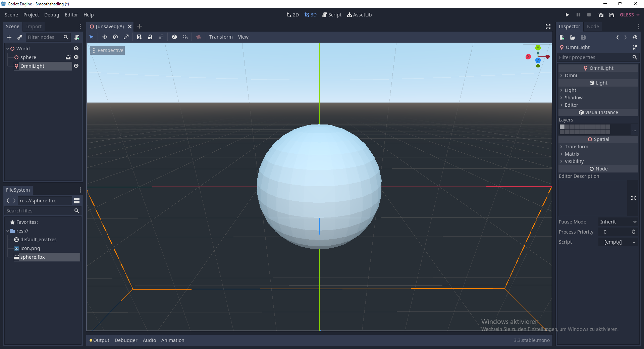Open the AssetLib
The height and width of the screenshot is (349, 644).
tap(359, 14)
